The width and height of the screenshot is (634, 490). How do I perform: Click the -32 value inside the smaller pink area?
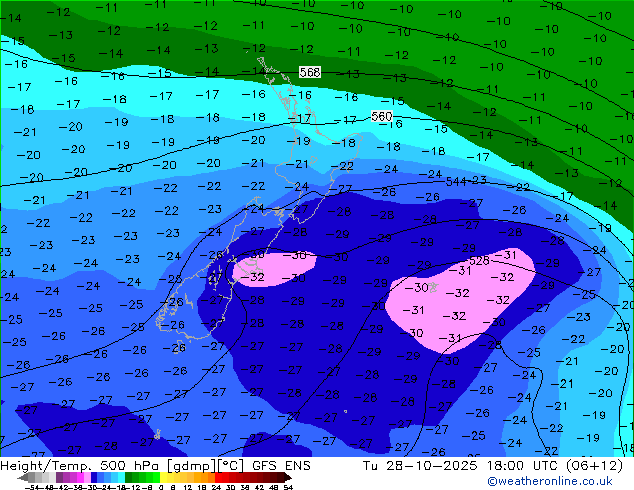click(252, 277)
